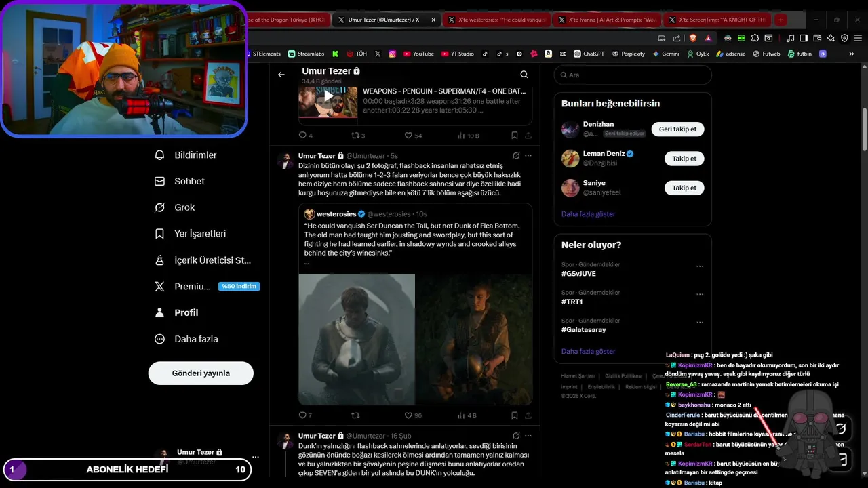Open Sohbet messages in the sidebar
This screenshot has height=488, width=868.
pos(180,181)
